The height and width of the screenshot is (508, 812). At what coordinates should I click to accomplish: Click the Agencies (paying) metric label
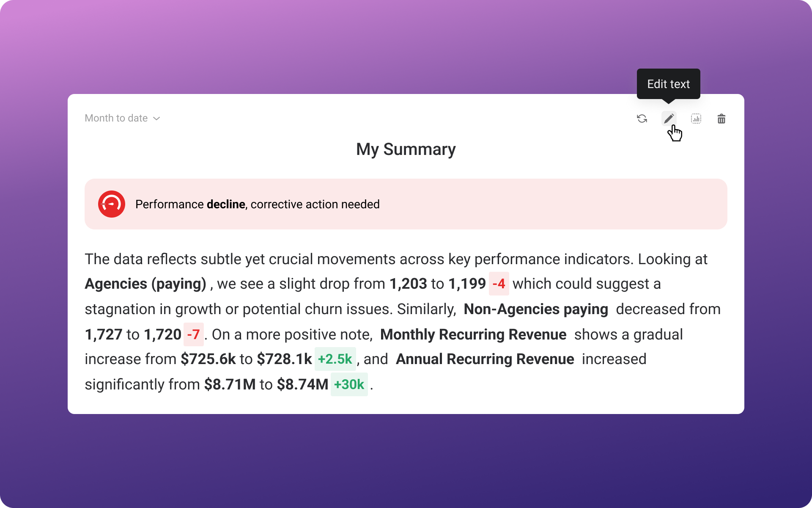pyautogui.click(x=146, y=284)
